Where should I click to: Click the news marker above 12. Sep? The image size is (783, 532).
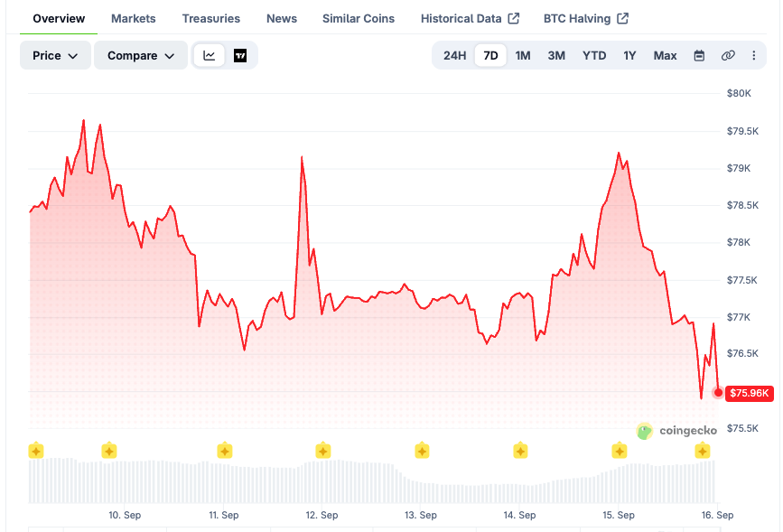click(x=323, y=451)
